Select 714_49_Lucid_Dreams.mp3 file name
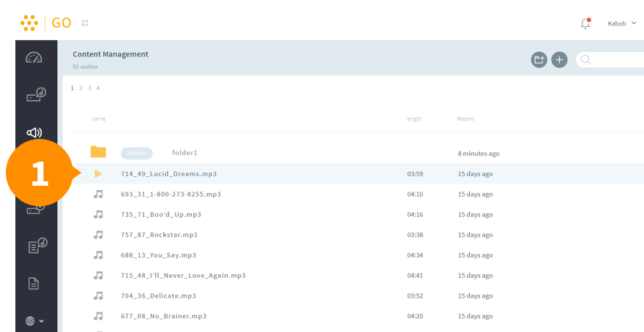This screenshot has height=332, width=644. [x=169, y=173]
